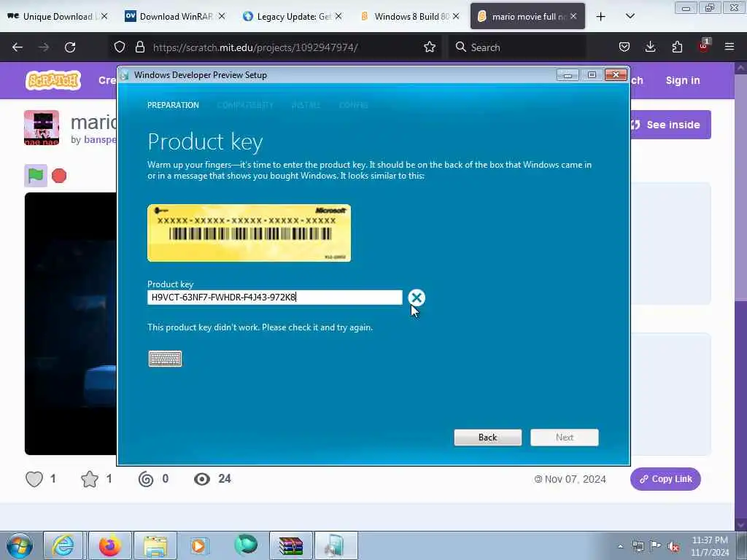The image size is (747, 560).
Task: Switch to Download WinRAR tab
Action: click(x=176, y=17)
